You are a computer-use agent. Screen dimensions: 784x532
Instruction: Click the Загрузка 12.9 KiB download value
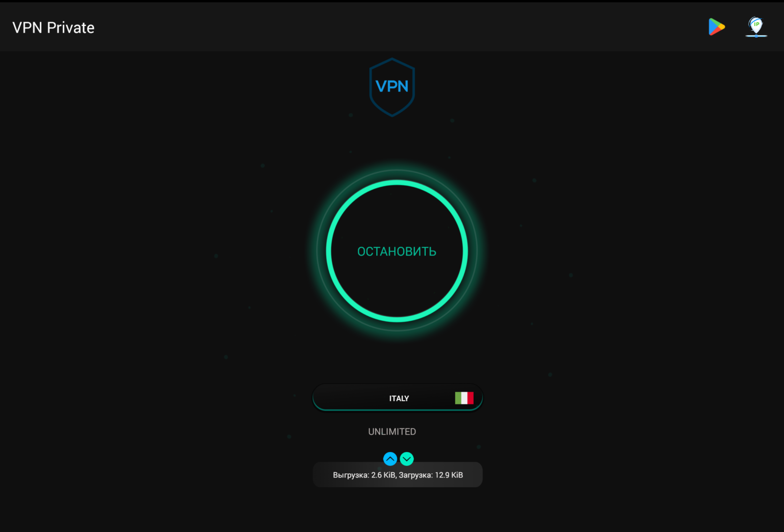[431, 475]
